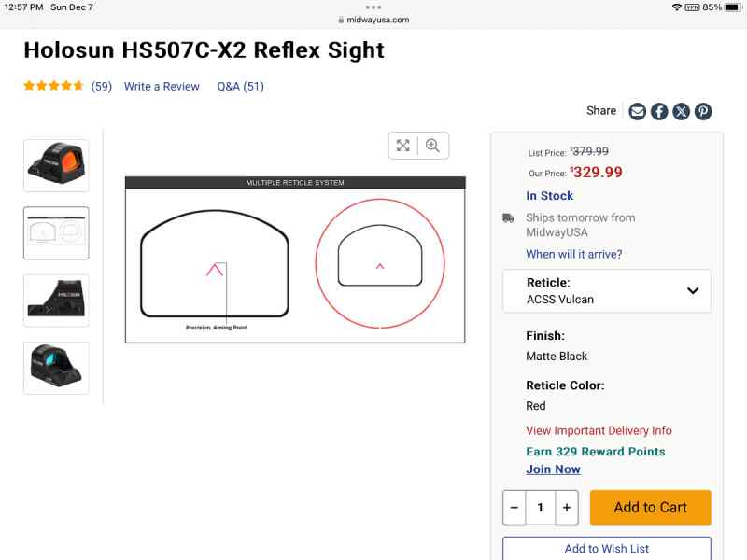This screenshot has width=747, height=560.
Task: Add the sight to cart
Action: coord(650,508)
